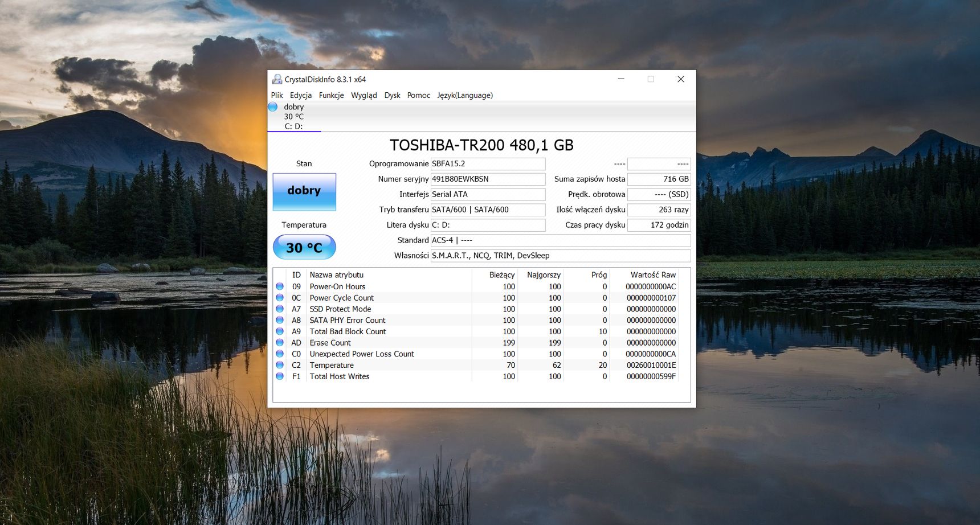Click raw value 0000000000CA
This screenshot has width=980, height=525.
tap(651, 354)
